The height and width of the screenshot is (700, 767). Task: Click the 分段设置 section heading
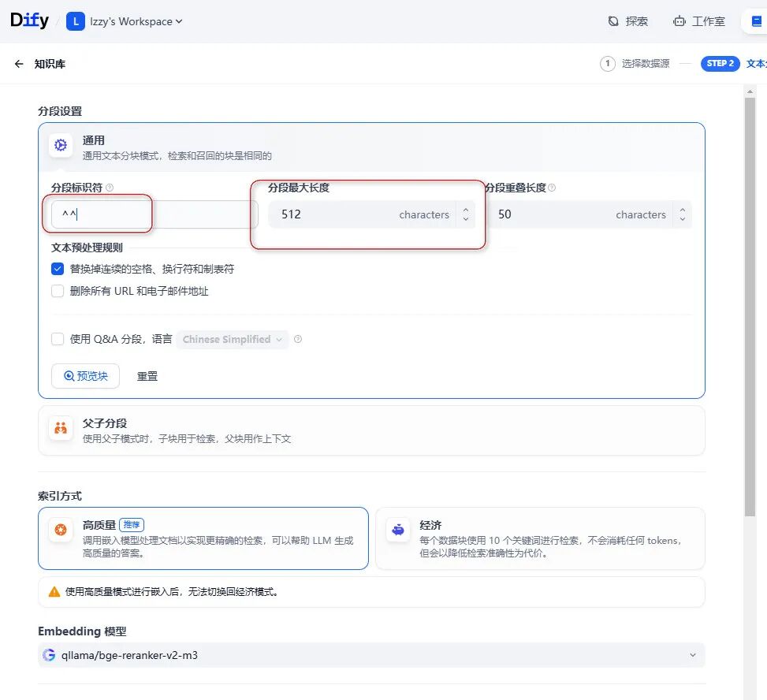point(60,111)
